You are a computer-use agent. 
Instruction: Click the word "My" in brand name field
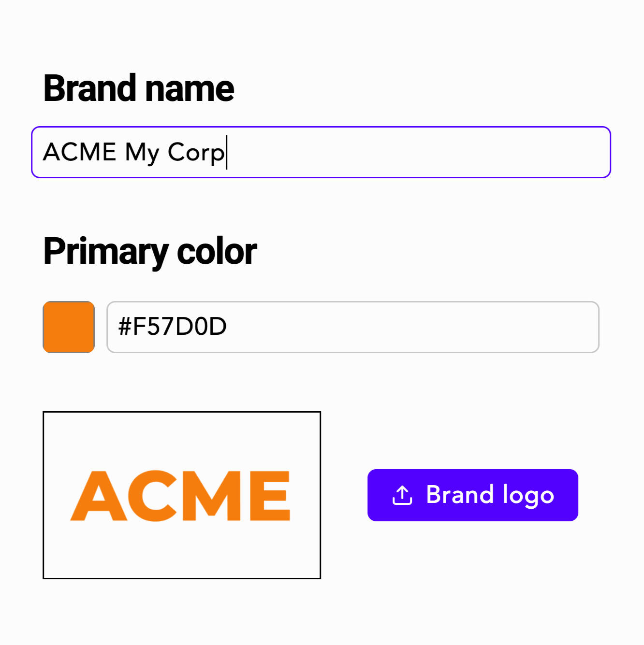(142, 152)
